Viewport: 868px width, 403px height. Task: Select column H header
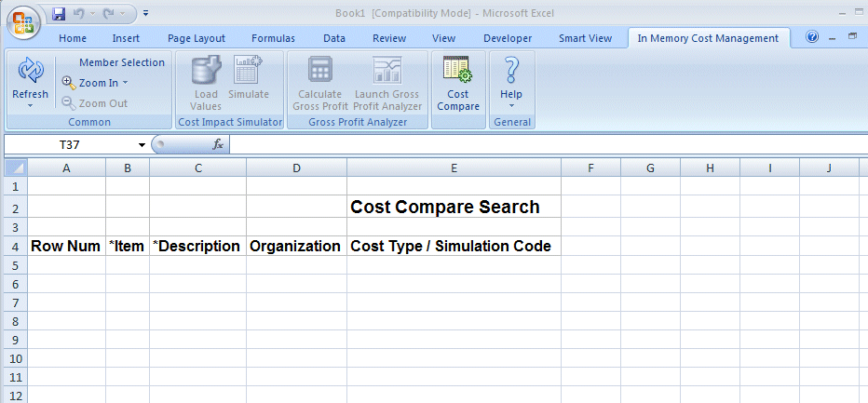711,168
